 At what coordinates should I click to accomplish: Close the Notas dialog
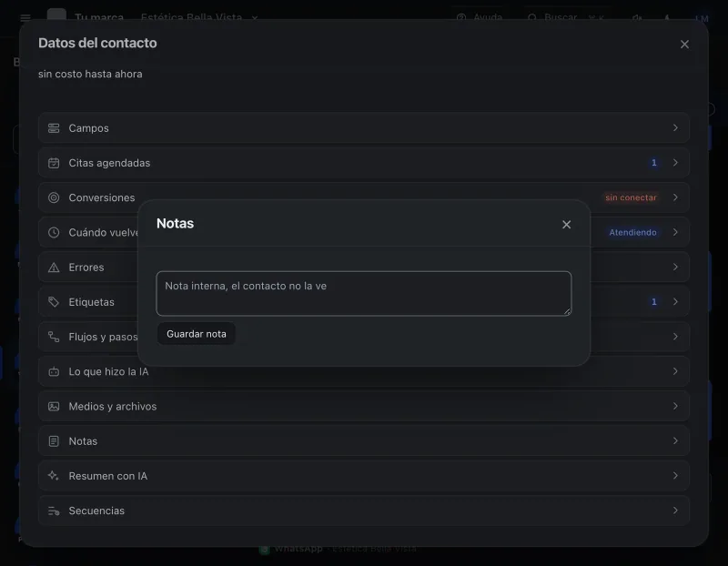tap(566, 225)
